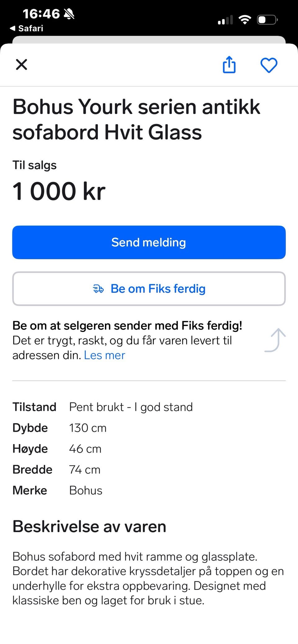Tap the Beskrivelse av varen heading

point(89,526)
